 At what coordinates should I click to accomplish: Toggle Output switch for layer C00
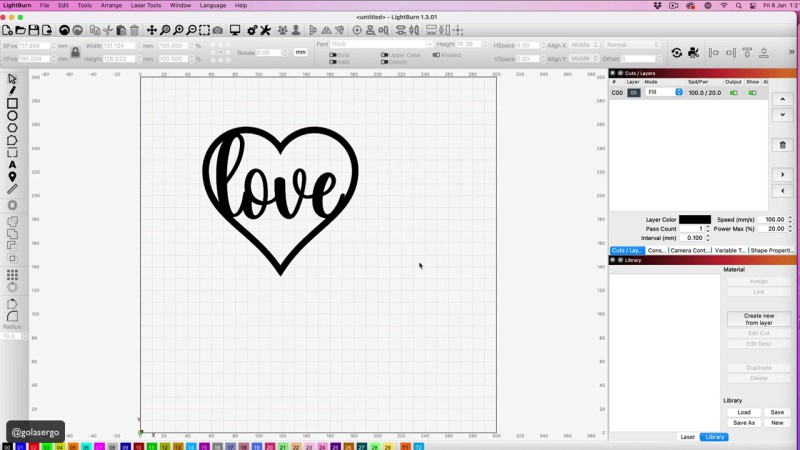tap(733, 93)
